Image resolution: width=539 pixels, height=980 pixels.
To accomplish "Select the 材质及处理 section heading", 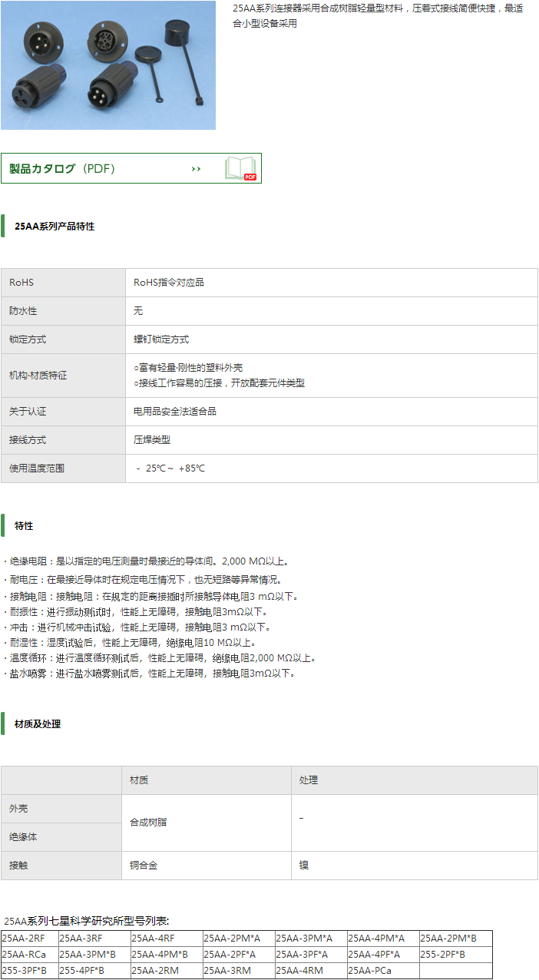I will (38, 723).
